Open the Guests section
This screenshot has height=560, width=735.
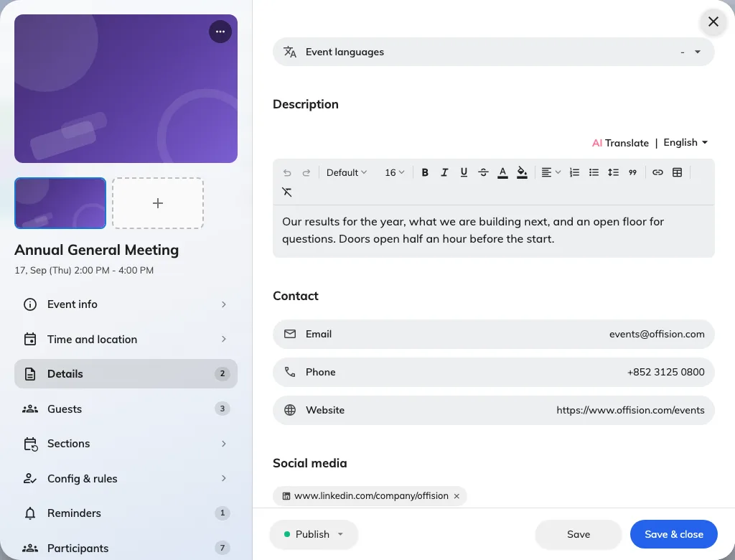[126, 409]
